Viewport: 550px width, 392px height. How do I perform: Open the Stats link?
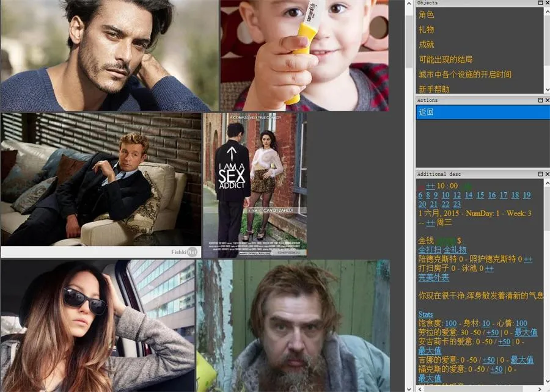425,314
